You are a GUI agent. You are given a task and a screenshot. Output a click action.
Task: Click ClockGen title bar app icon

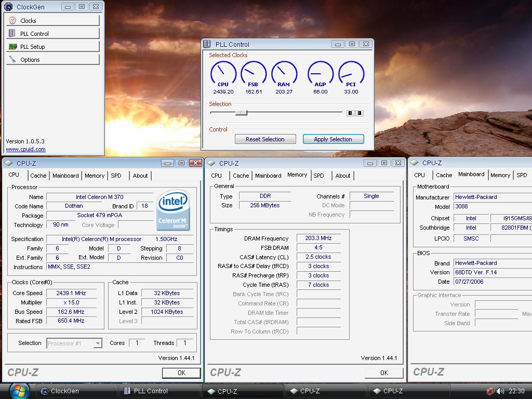point(8,6)
